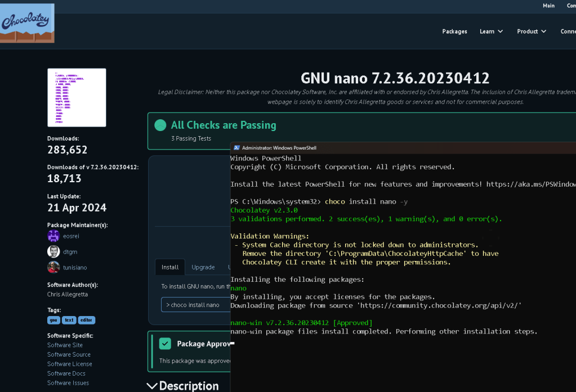Click the green All Checks Passing circle
The image size is (576, 392).
click(x=160, y=125)
